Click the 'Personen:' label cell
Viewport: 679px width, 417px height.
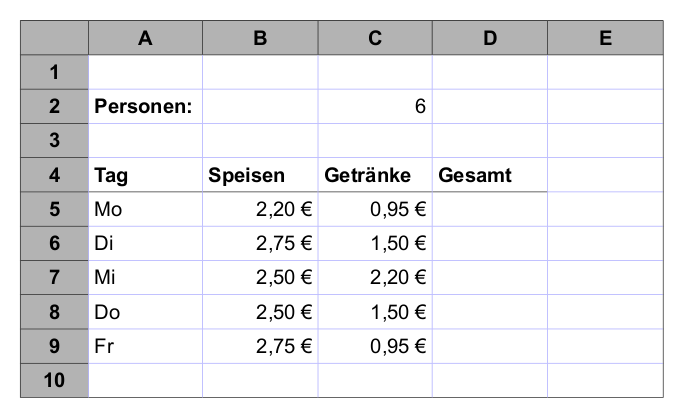(145, 106)
